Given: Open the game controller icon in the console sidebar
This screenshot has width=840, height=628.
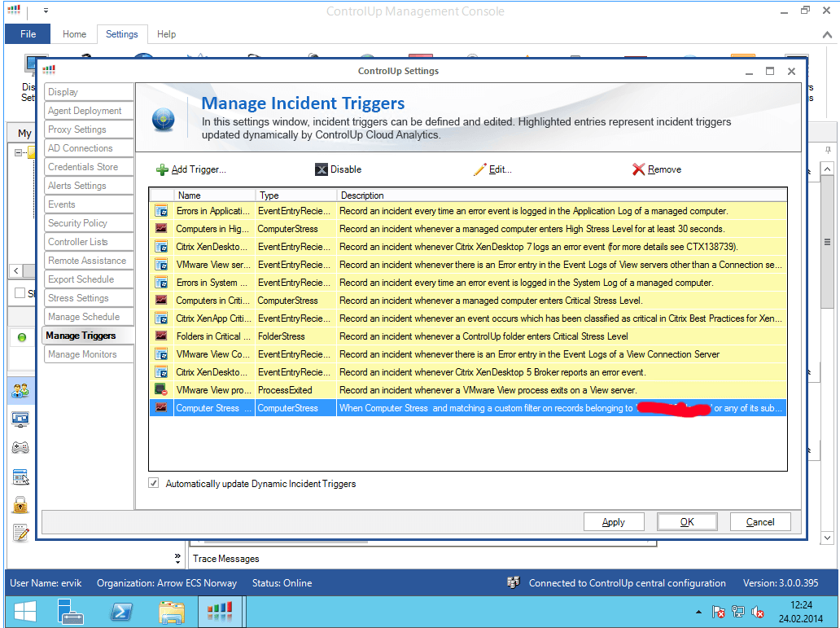Looking at the screenshot, I should pyautogui.click(x=20, y=447).
